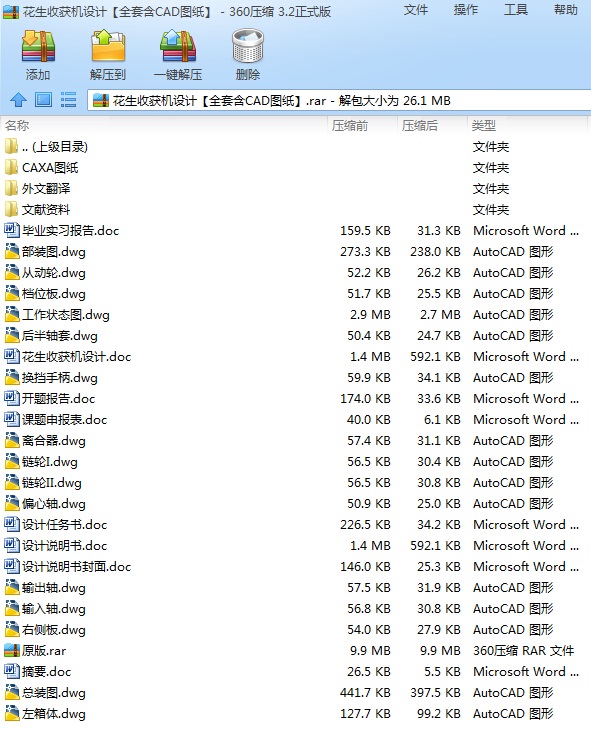Click the 右侧板.dwg file name
Image resolution: width=591 pixels, height=729 pixels.
coord(54,630)
